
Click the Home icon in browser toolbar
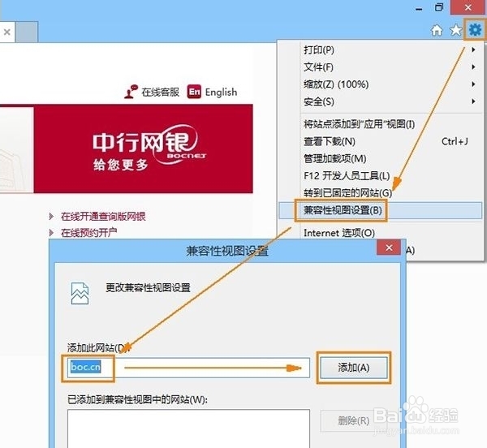(437, 30)
